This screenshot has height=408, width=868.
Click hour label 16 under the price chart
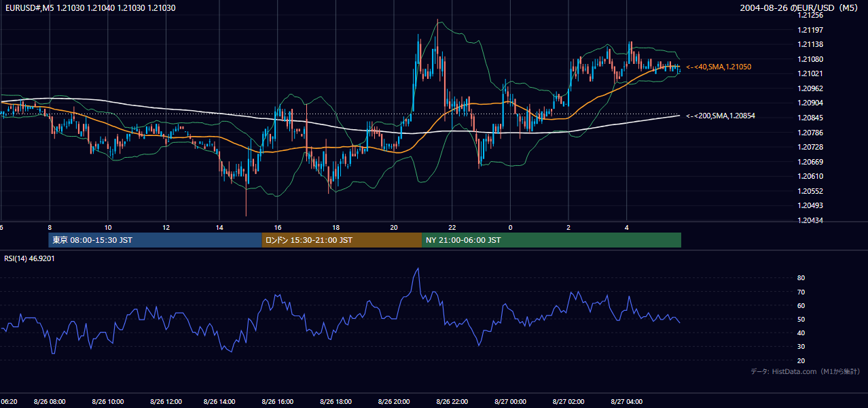[277, 226]
